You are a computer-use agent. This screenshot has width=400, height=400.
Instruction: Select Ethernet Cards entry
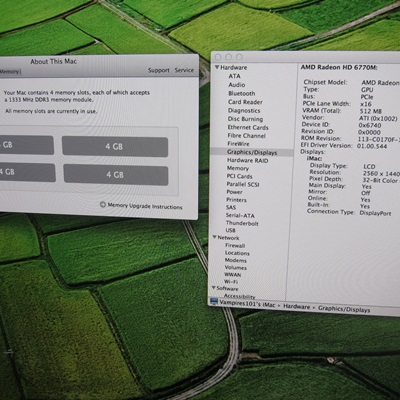248,127
